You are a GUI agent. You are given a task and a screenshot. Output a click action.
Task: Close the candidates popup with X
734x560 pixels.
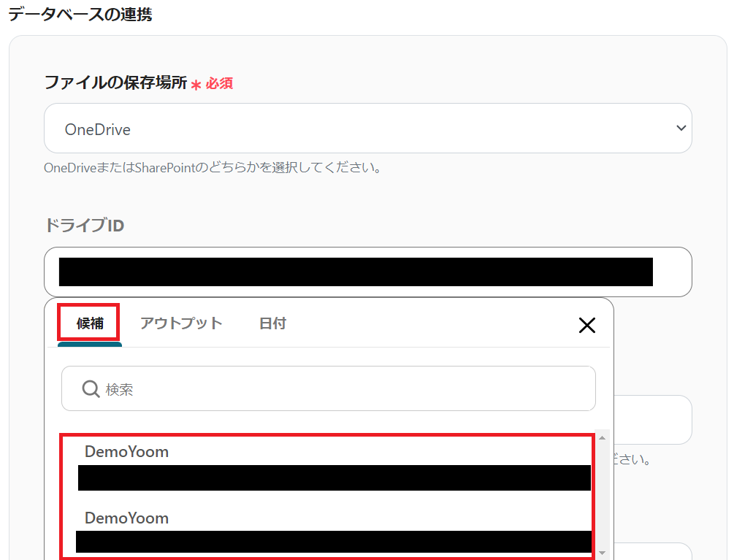pos(586,325)
